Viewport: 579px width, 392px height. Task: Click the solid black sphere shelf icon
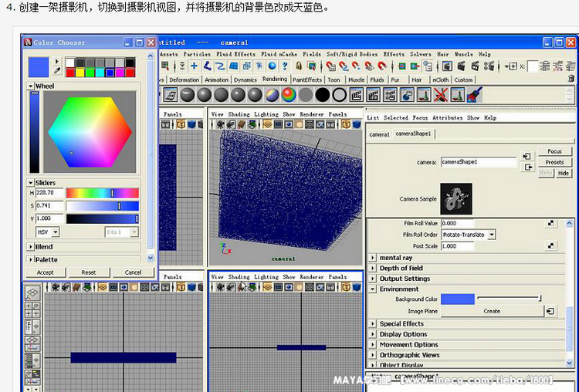323,95
